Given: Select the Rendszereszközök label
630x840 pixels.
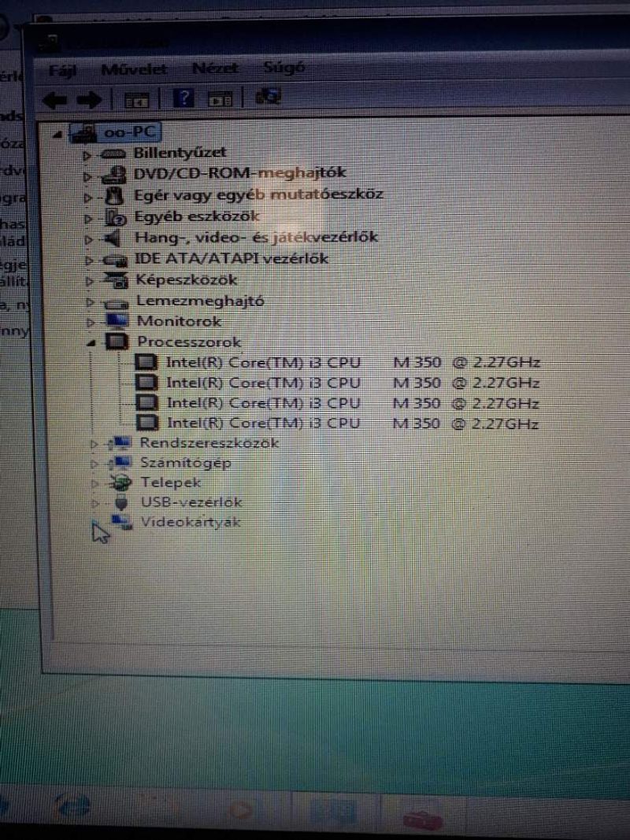Looking at the screenshot, I should point(209,443).
